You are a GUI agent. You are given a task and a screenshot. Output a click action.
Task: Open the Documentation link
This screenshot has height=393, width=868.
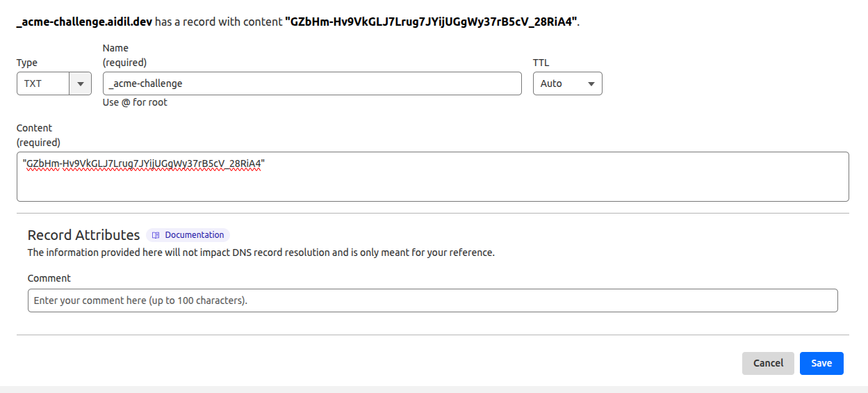(x=194, y=235)
